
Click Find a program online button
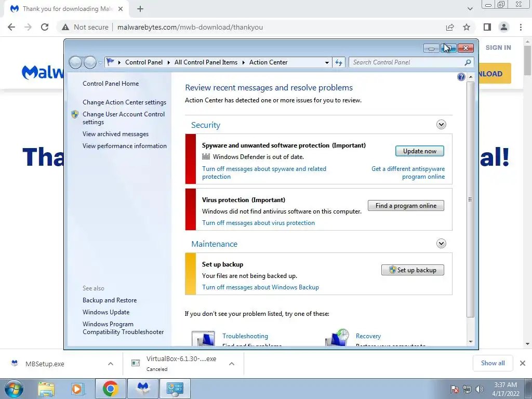[x=406, y=206]
